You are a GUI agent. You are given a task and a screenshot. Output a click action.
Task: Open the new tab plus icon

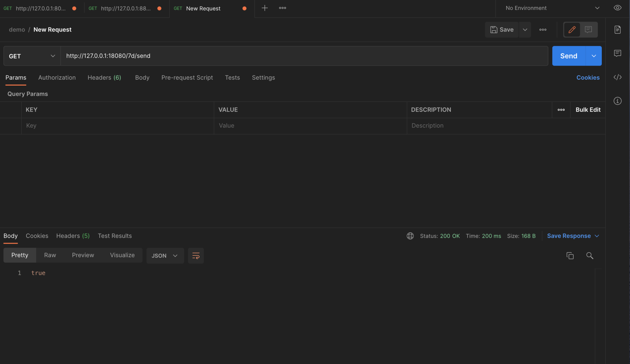264,8
